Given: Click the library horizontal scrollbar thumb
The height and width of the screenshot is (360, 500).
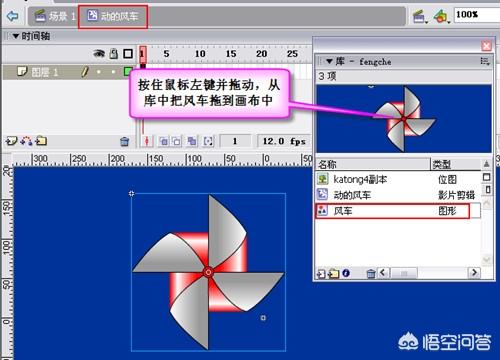Looking at the screenshot, I should tap(404, 273).
